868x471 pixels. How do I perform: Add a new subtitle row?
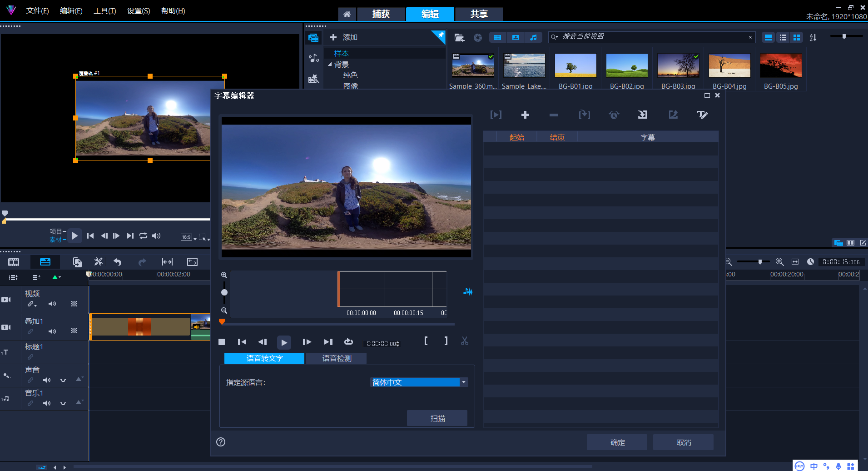tap(525, 115)
